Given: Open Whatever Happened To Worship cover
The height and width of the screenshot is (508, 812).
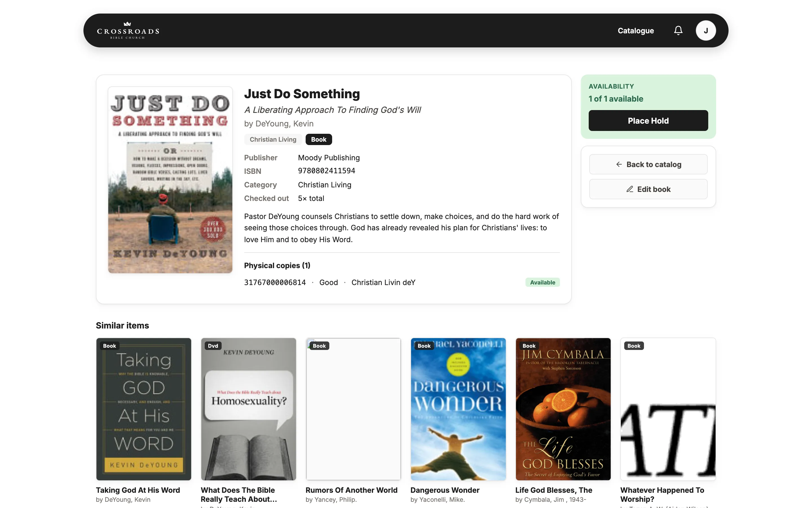Looking at the screenshot, I should pos(668,409).
